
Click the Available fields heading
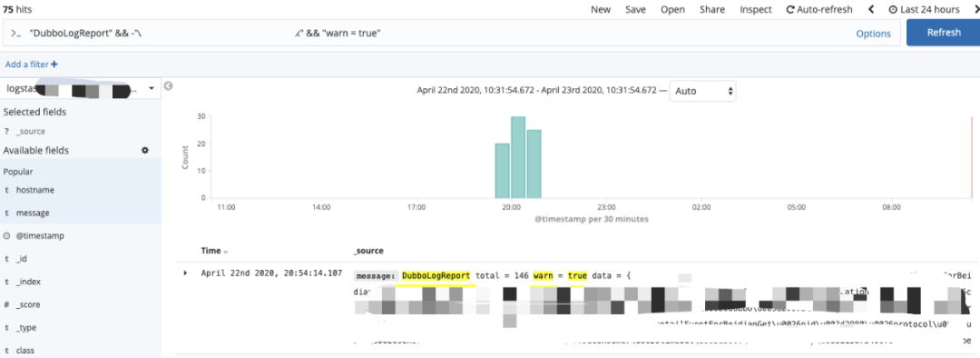pos(36,150)
